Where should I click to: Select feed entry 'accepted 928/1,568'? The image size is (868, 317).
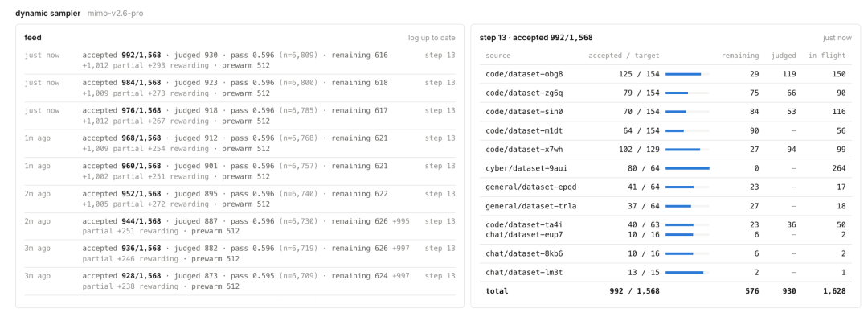point(240,282)
